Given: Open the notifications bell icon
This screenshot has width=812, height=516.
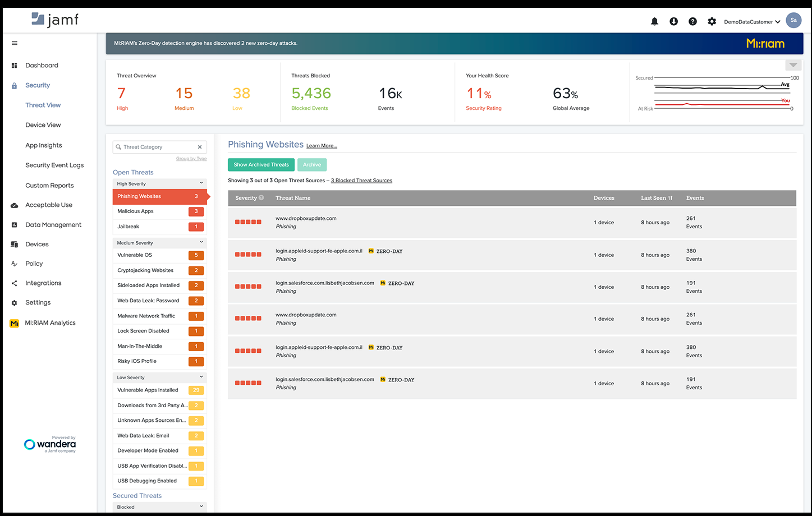Looking at the screenshot, I should (654, 21).
